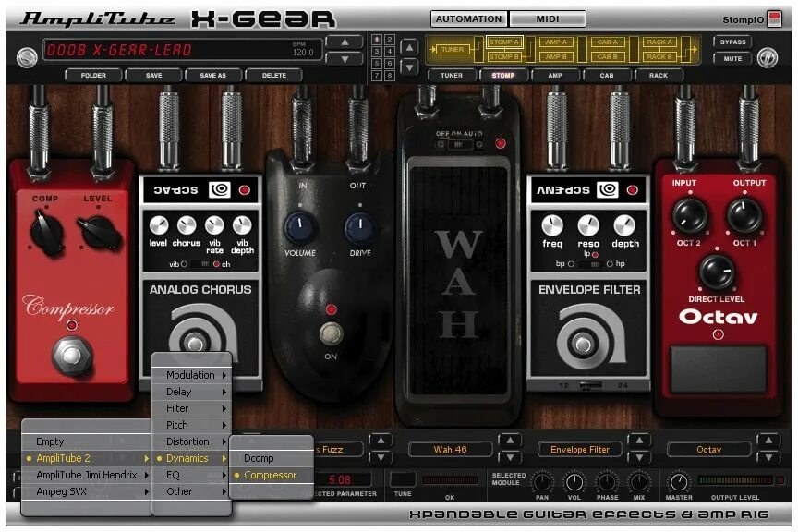The width and height of the screenshot is (798, 532).
Task: Select AMP A block in signal chain
Action: click(556, 42)
